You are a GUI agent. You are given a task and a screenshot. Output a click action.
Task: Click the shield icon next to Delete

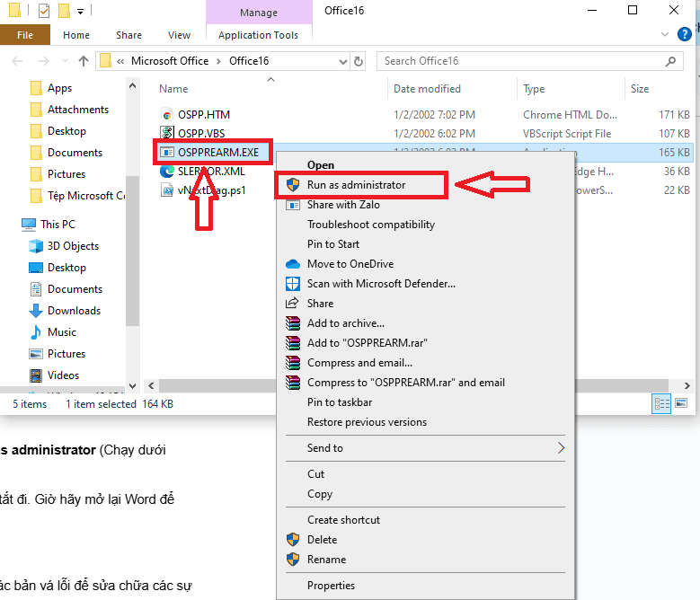293,540
